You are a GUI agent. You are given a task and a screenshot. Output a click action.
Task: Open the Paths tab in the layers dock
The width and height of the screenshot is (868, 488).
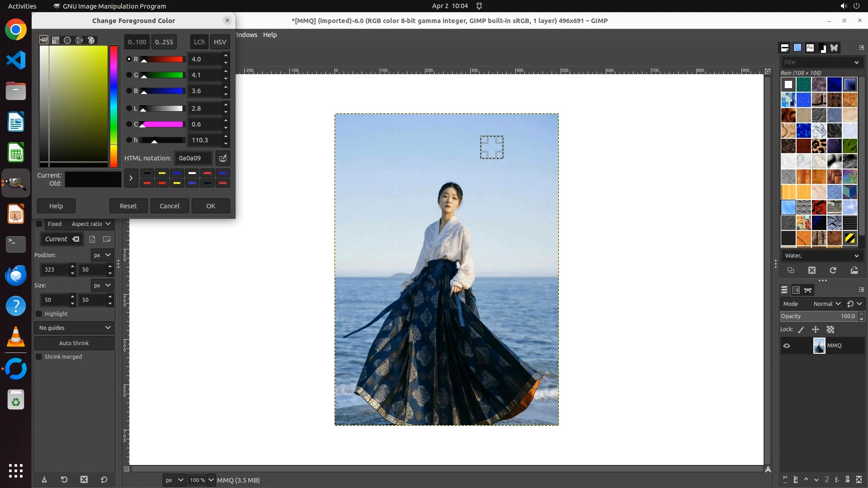point(808,290)
